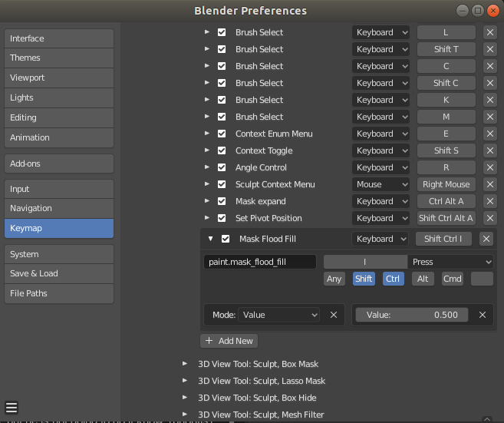This screenshot has height=423, width=504.
Task: Change the Shift Ctrl I shortcut button
Action: (443, 239)
